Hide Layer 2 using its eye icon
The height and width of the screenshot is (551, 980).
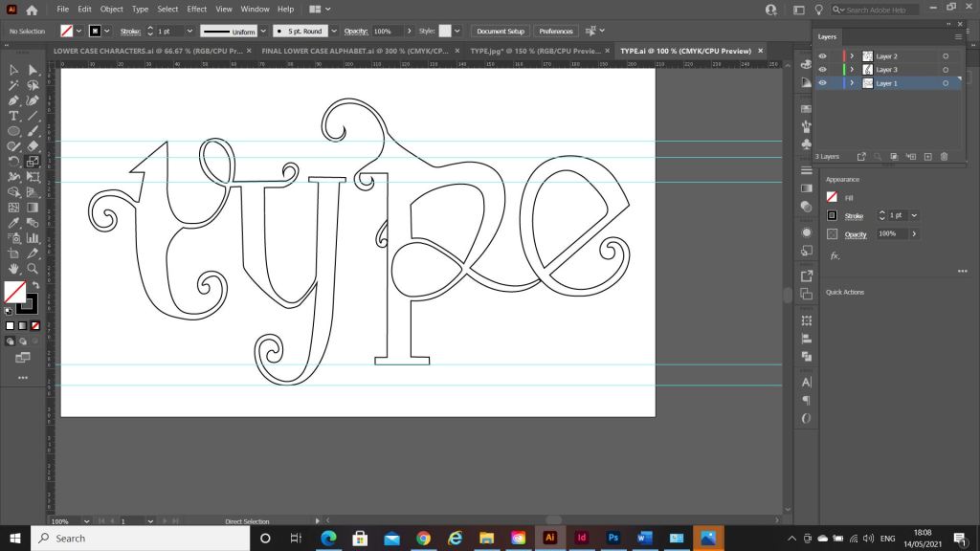click(x=822, y=56)
